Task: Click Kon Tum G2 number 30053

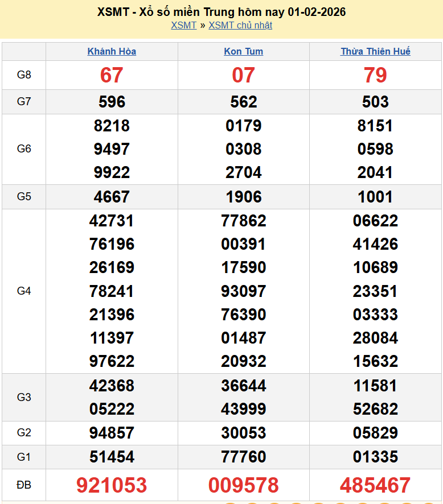Action: (244, 433)
